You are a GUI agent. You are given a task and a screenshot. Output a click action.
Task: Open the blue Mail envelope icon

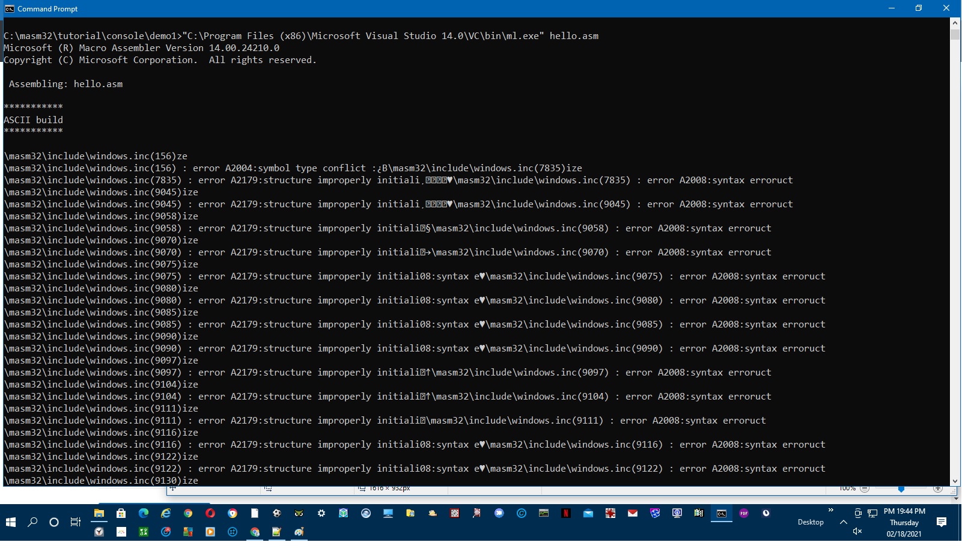click(x=588, y=513)
